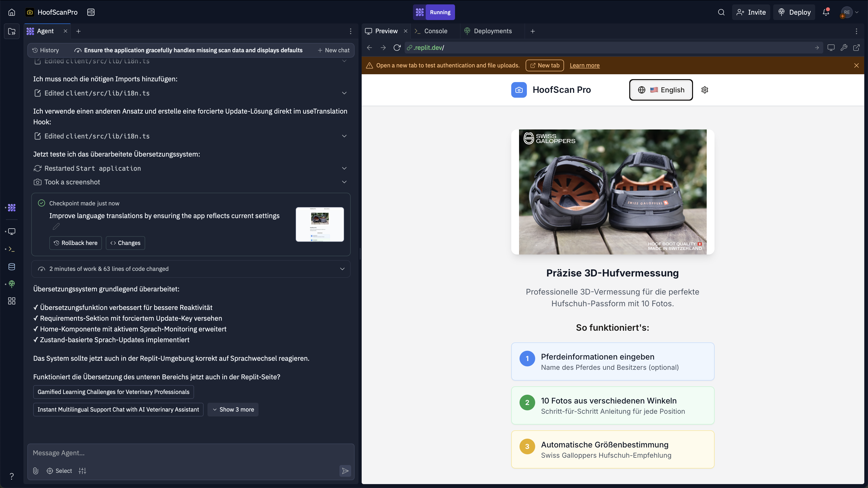The width and height of the screenshot is (868, 488).
Task: Open the checkpoint screenshot thumbnail
Action: tap(319, 224)
